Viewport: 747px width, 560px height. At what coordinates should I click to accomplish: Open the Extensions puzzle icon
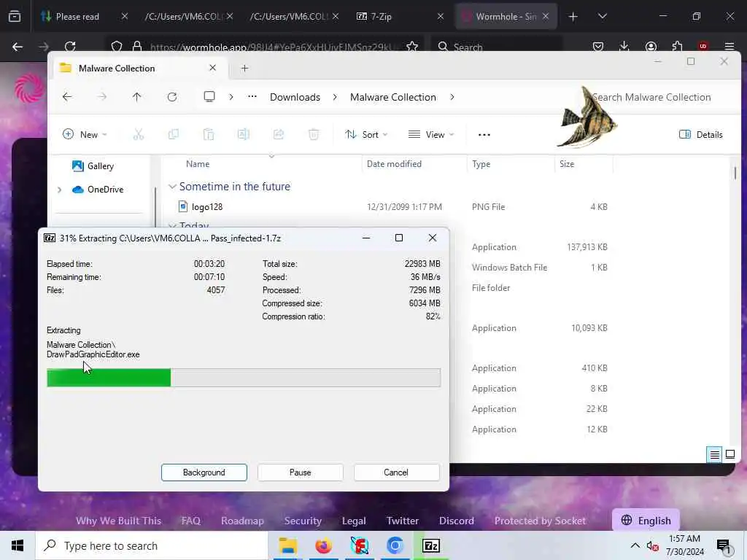coord(677,47)
